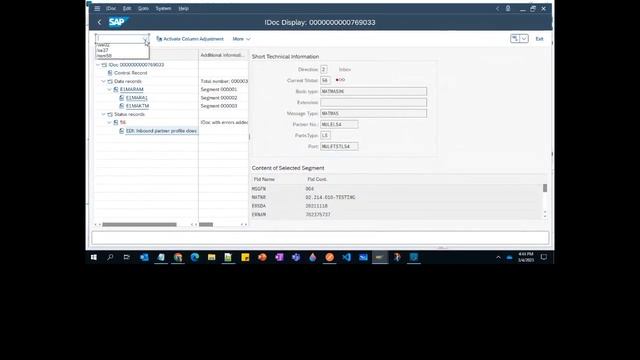Click the segment icon beside E1MARA1
Screen dimensions: 640x360
(122, 98)
